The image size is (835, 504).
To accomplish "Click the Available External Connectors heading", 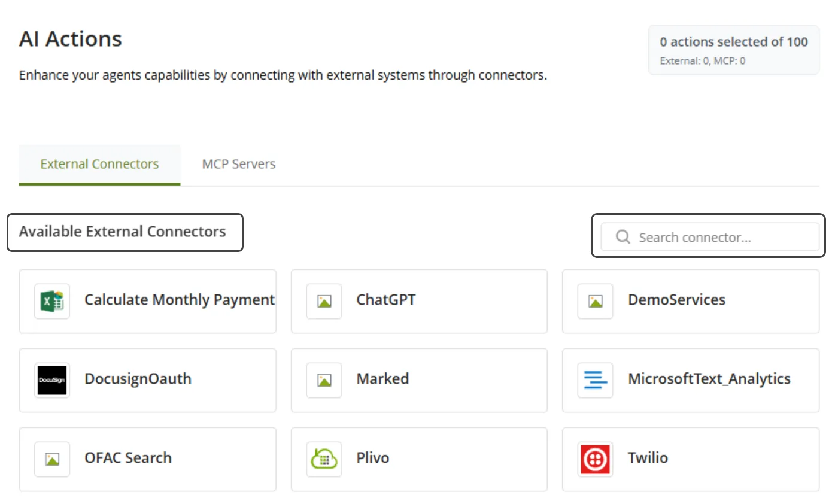I will pyautogui.click(x=123, y=232).
